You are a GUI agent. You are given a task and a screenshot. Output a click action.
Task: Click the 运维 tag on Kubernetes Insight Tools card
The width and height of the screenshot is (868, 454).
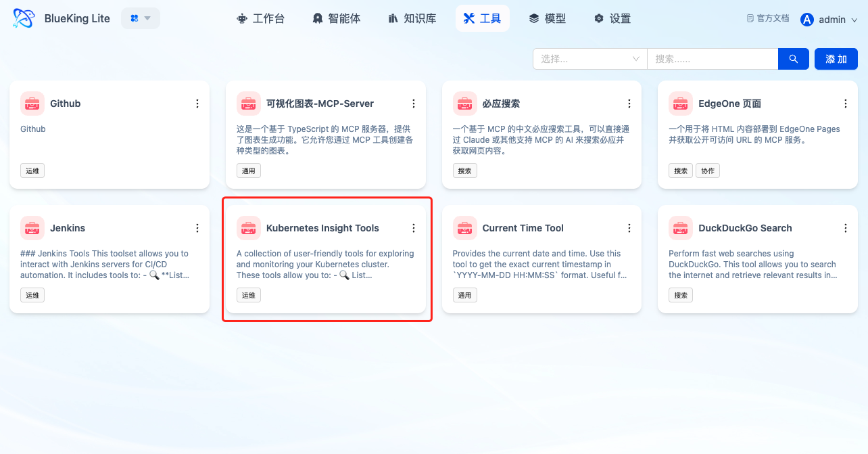[249, 296]
